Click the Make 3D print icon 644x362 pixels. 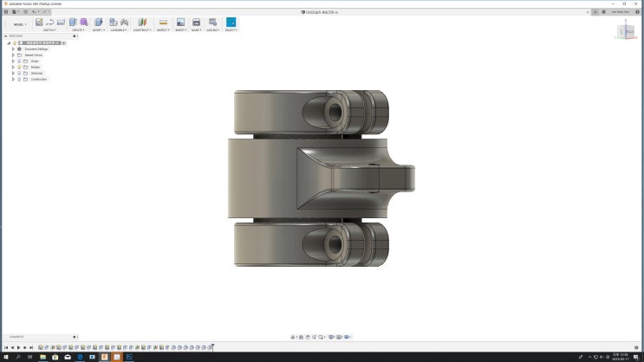pyautogui.click(x=197, y=23)
